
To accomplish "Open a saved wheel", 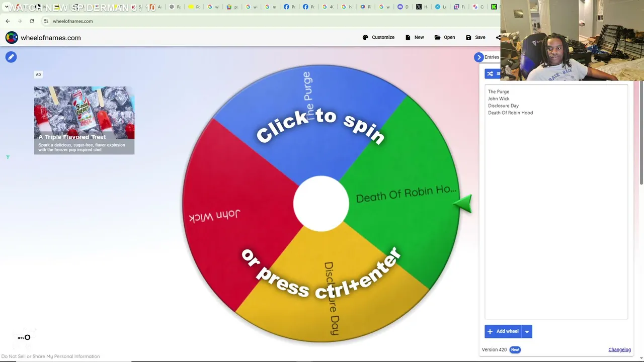I will (x=445, y=37).
